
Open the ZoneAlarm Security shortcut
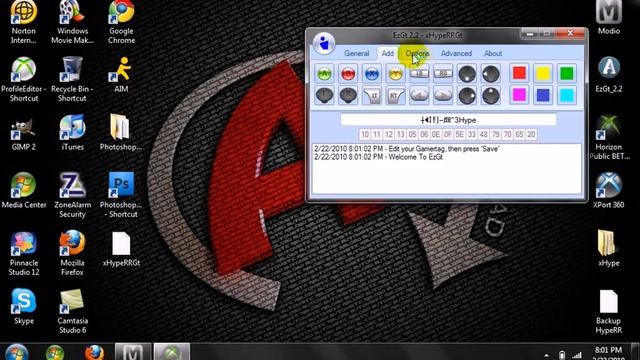coord(72,195)
